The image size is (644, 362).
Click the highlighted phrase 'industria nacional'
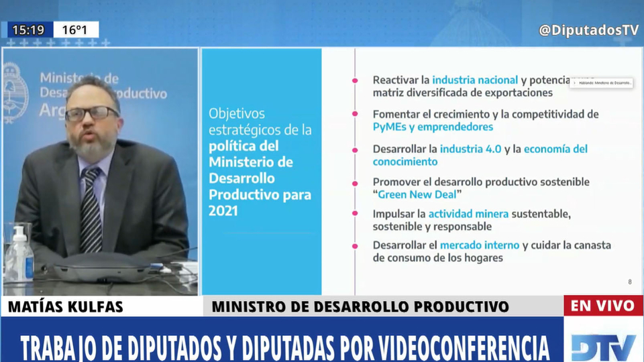pyautogui.click(x=475, y=80)
